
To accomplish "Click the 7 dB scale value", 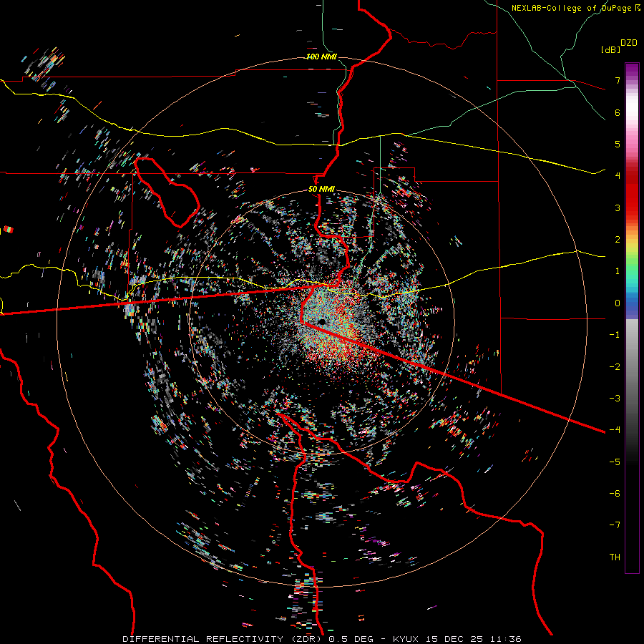I will tap(618, 80).
